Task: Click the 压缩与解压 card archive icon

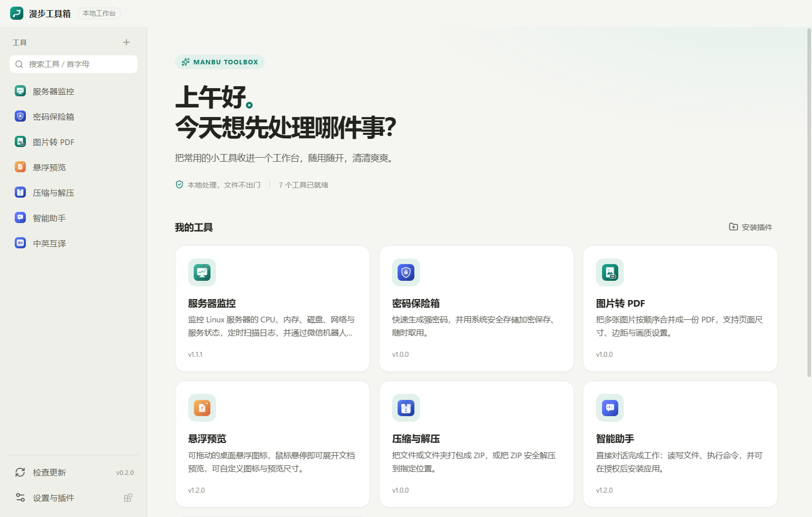Action: pyautogui.click(x=406, y=408)
